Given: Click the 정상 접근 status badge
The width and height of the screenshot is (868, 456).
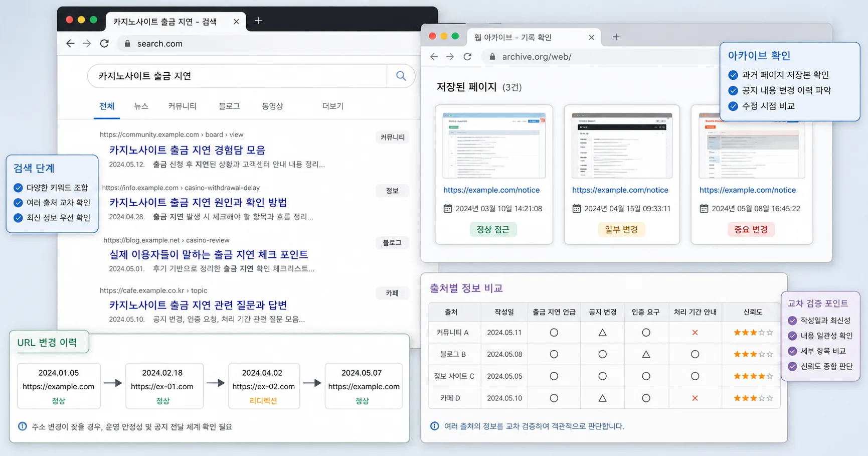Looking at the screenshot, I should pos(493,229).
